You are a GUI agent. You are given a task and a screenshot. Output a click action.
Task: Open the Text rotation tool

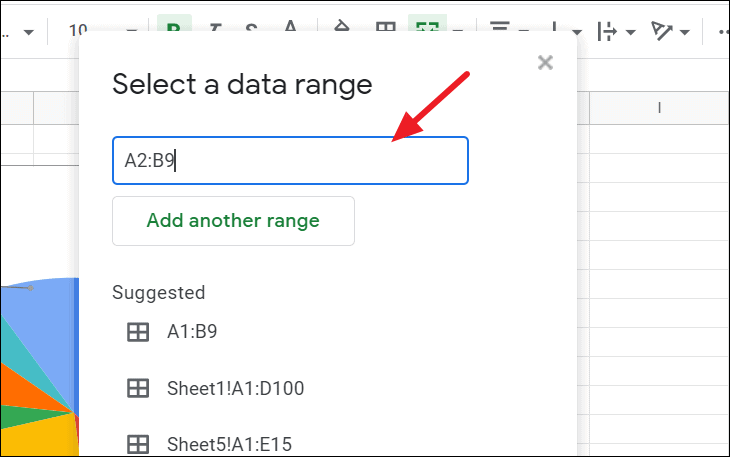coord(662,32)
